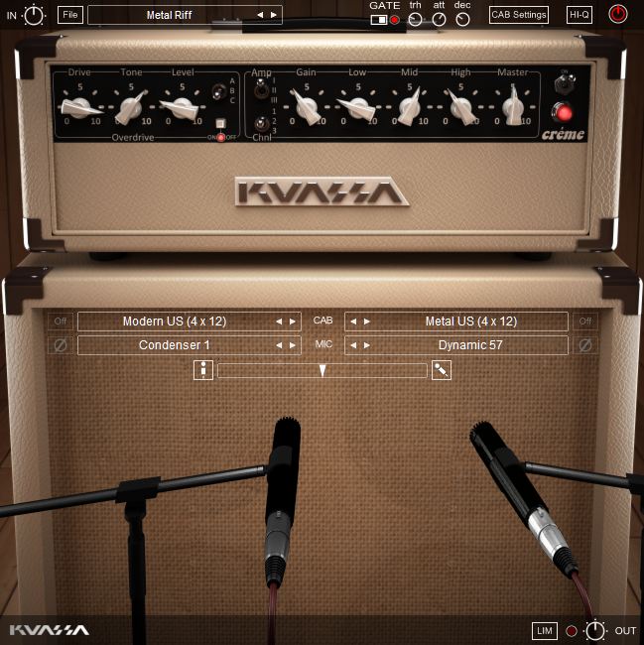The image size is (644, 645).
Task: Click the angled mic position icon
Action: tap(442, 370)
